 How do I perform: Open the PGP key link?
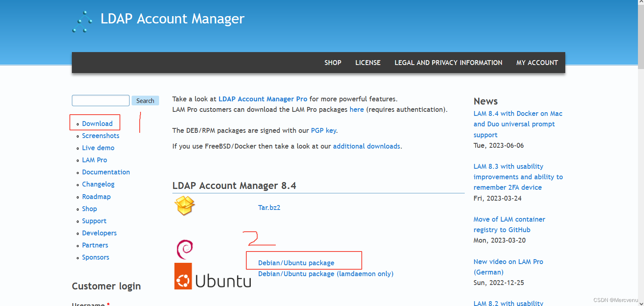tap(323, 130)
